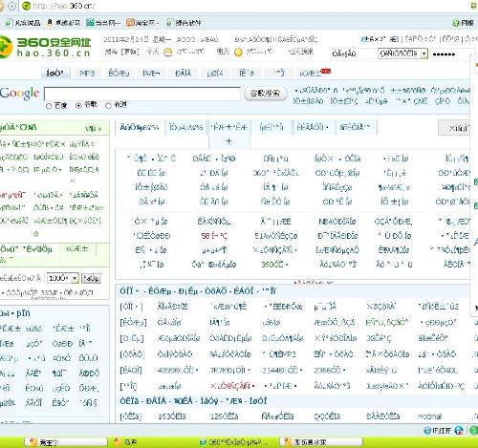The width and height of the screenshot is (478, 448).
Task: Open the 7K7K games link
Action: (x=230, y=371)
